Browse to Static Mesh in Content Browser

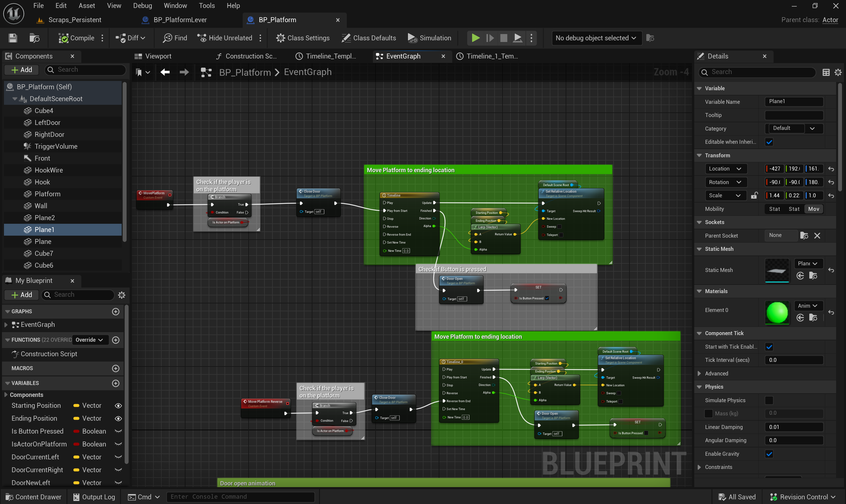813,276
